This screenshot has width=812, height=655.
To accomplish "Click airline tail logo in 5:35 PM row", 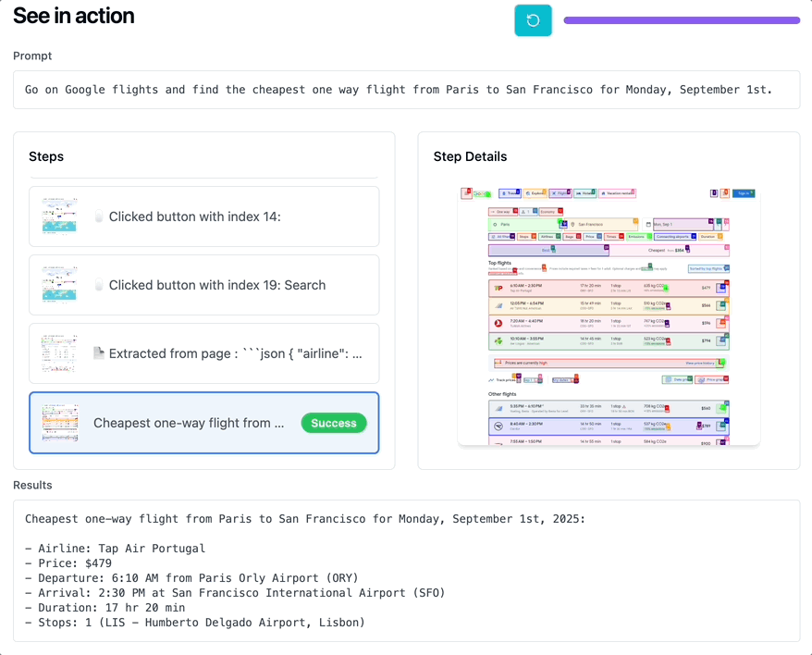I will 498,408.
